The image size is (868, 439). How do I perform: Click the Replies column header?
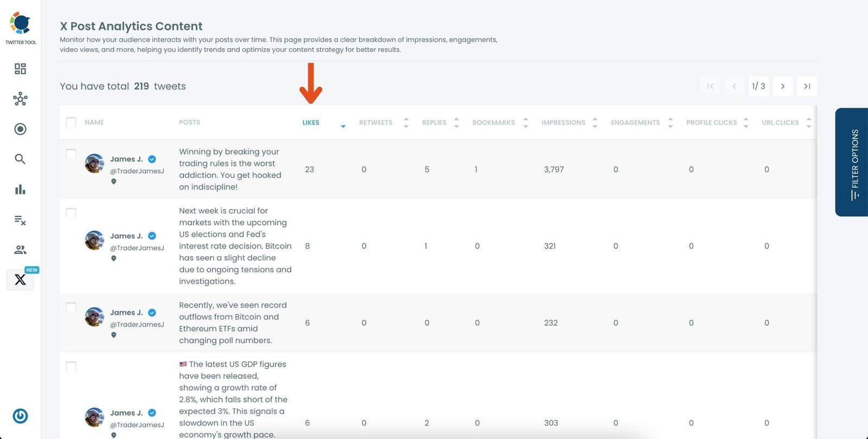(x=434, y=123)
